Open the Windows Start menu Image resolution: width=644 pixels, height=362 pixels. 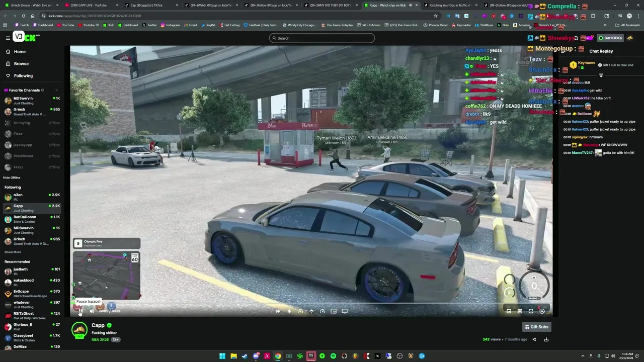coord(222,356)
